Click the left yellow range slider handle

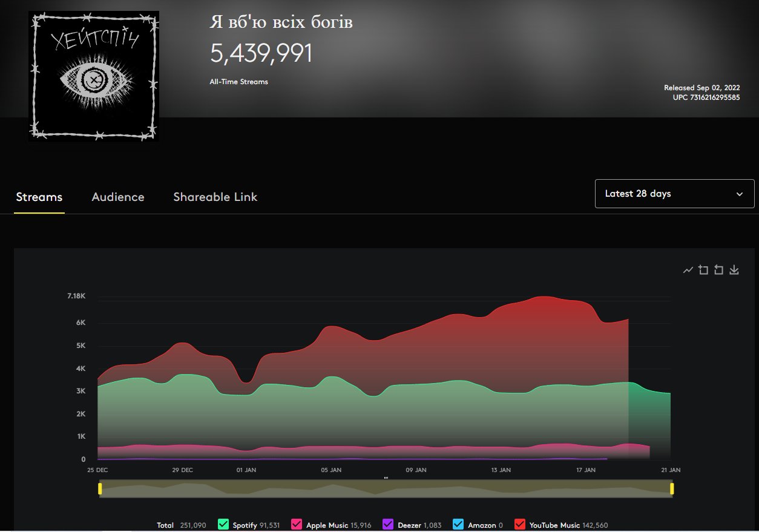pyautogui.click(x=100, y=488)
